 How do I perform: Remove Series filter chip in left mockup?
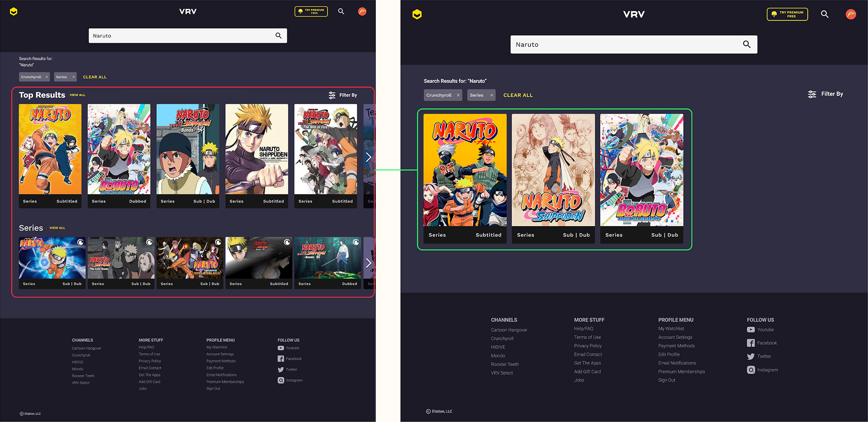point(74,77)
